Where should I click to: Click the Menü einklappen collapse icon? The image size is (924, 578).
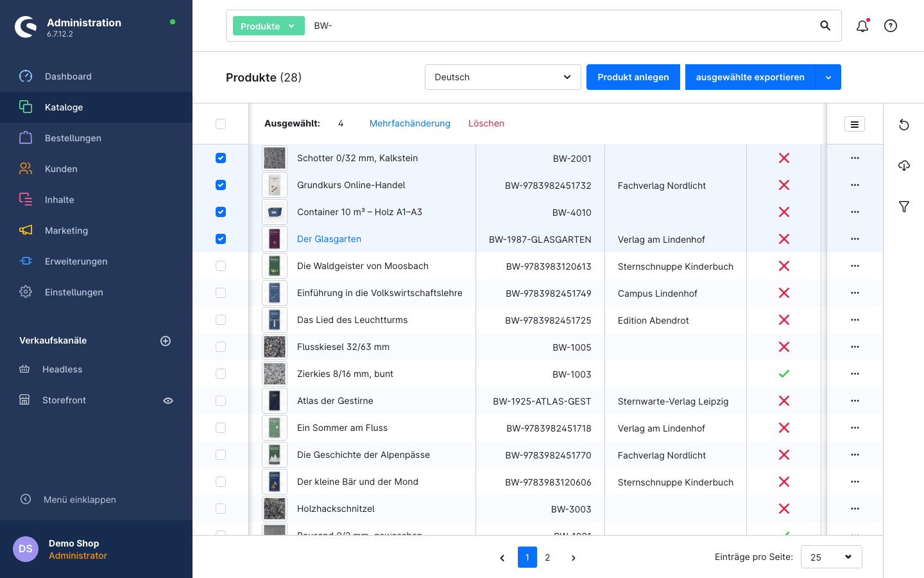tap(26, 499)
